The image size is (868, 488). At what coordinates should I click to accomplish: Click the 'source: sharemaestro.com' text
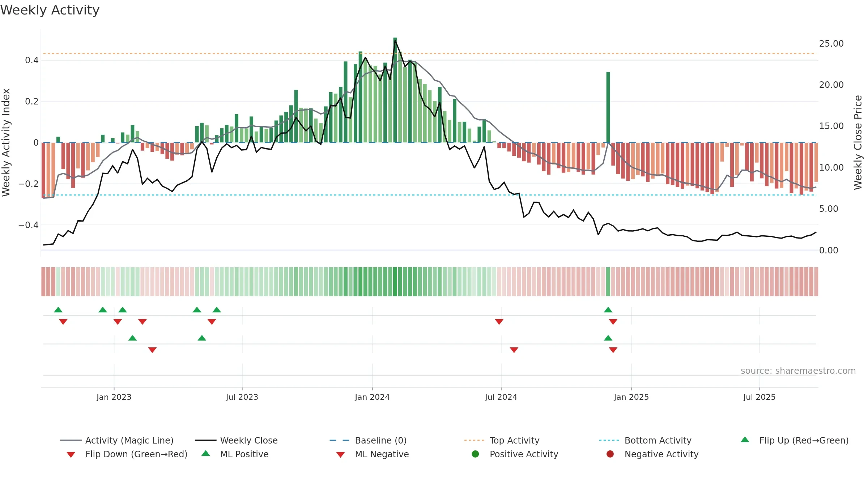798,371
